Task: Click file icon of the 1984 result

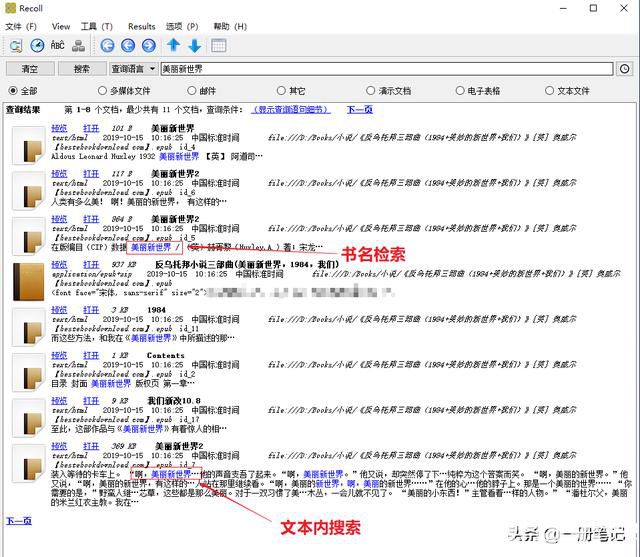Action: [29, 327]
